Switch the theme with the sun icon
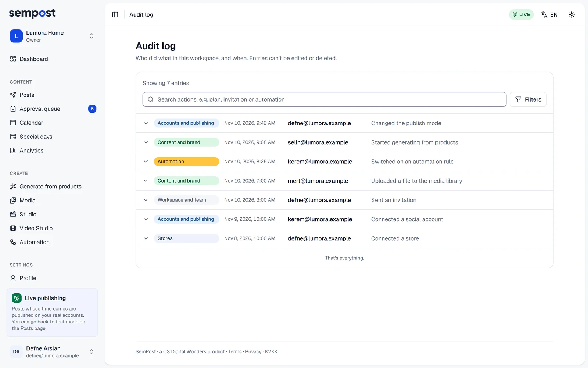Image resolution: width=588 pixels, height=368 pixels. (571, 15)
